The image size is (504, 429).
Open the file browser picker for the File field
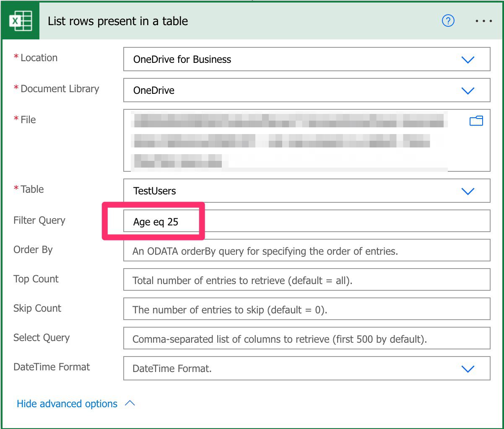pyautogui.click(x=477, y=121)
